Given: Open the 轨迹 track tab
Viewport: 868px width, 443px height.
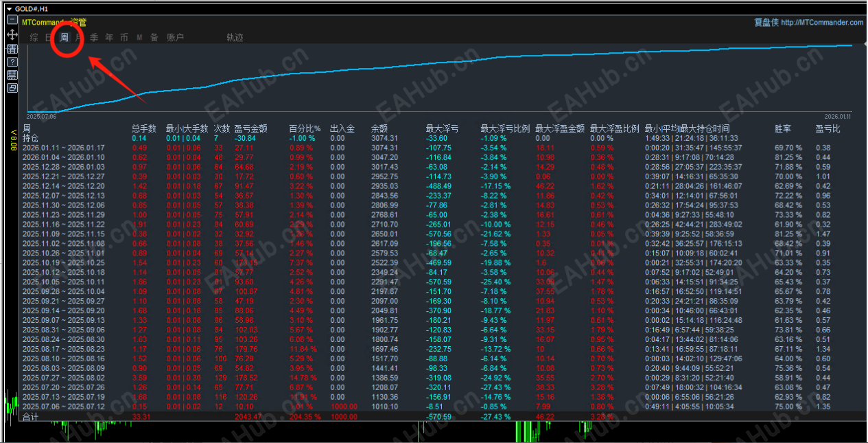Looking at the screenshot, I should (x=235, y=37).
